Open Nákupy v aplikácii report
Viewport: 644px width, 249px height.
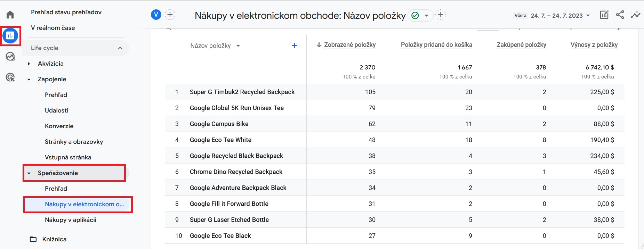click(x=71, y=220)
